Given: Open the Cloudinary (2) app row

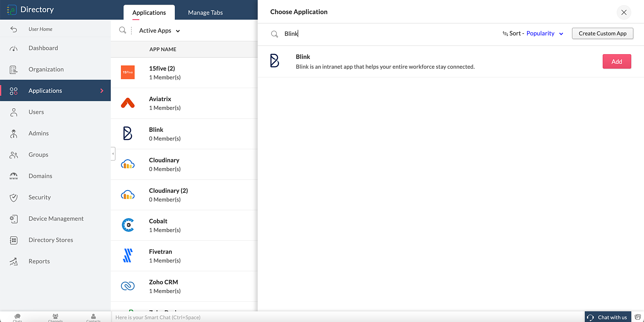Looking at the screenshot, I should tap(184, 195).
